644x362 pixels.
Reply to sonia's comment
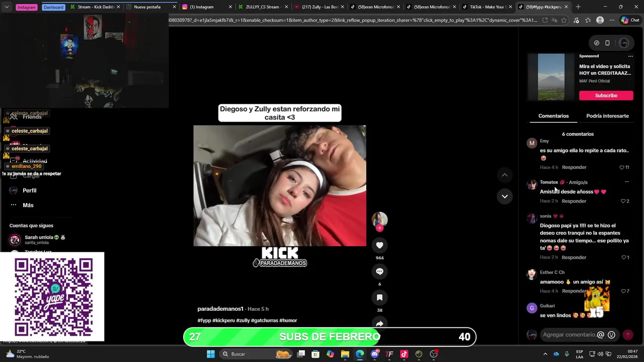coord(574,257)
